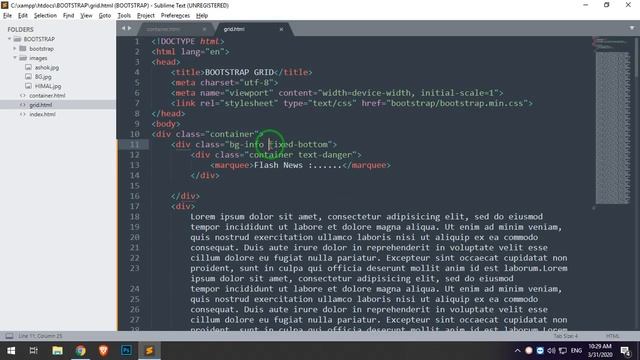Click the Line 11, Column 25 status text
The height and width of the screenshot is (360, 640).
[x=40, y=336]
